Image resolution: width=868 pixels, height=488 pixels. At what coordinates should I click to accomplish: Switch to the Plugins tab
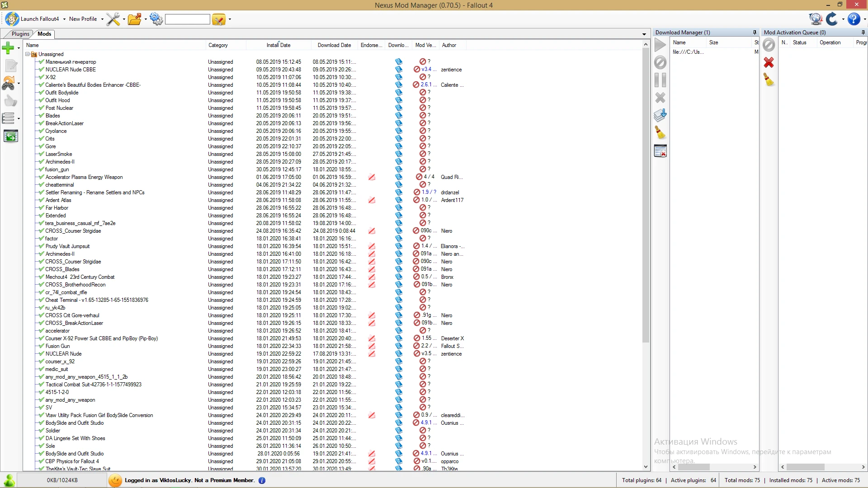point(20,34)
